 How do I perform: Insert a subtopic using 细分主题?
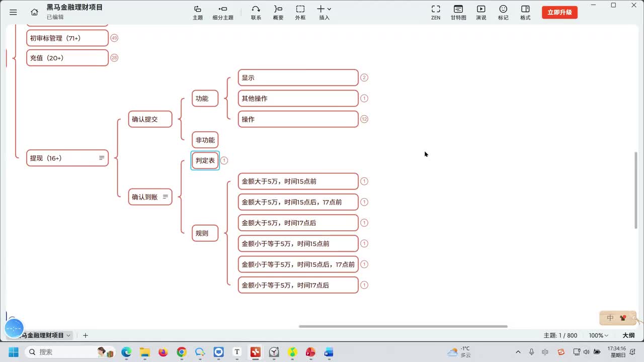tap(223, 13)
